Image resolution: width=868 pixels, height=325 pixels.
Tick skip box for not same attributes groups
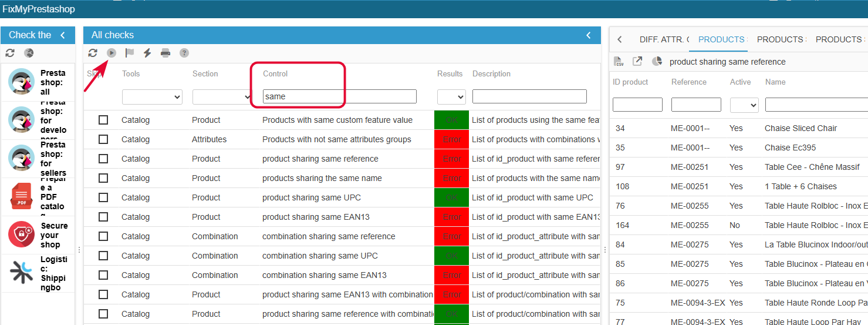point(103,139)
